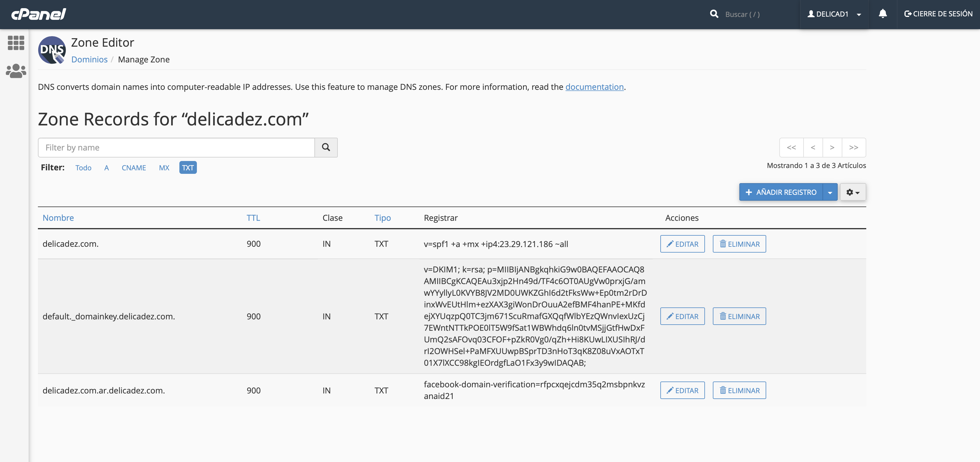Viewport: 980px width, 462px height.
Task: Sort table by Nombre column
Action: click(58, 218)
